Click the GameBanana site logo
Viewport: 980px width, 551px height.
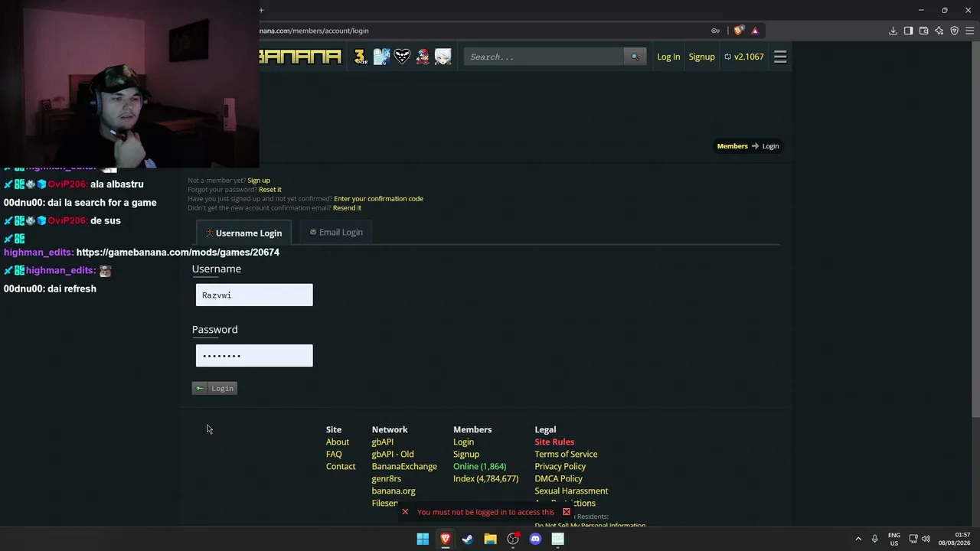pyautogui.click(x=300, y=57)
